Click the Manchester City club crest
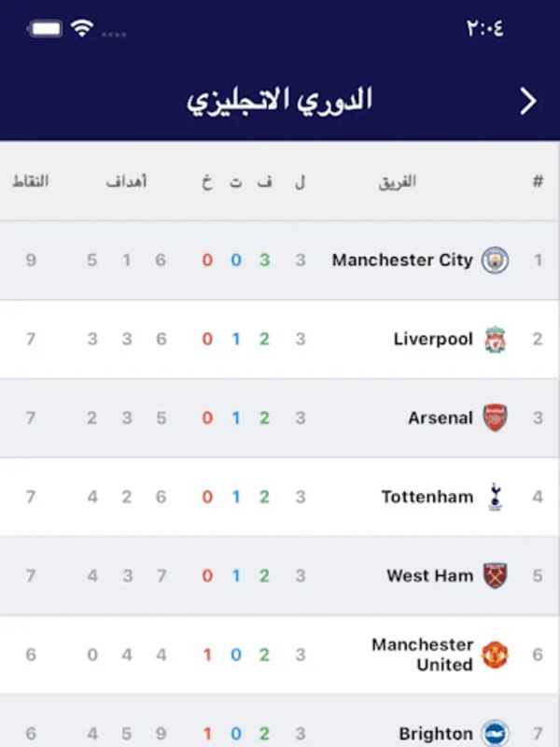This screenshot has height=747, width=560. click(495, 261)
